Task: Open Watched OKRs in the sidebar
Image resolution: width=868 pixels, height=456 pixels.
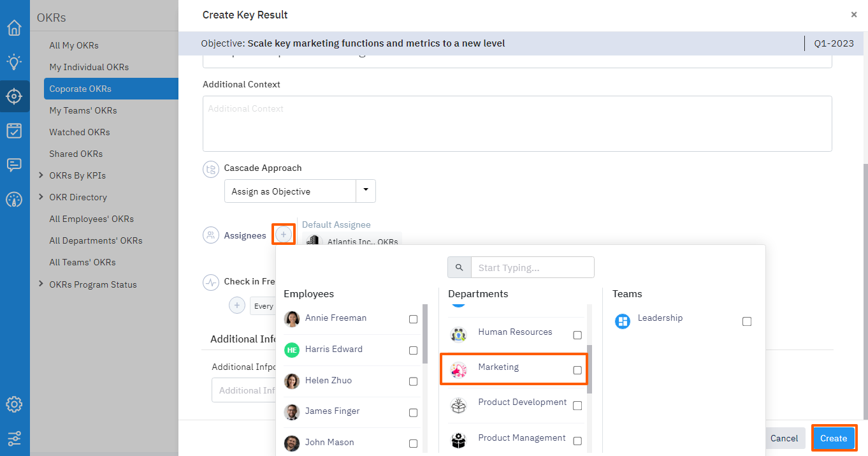Action: (x=80, y=132)
